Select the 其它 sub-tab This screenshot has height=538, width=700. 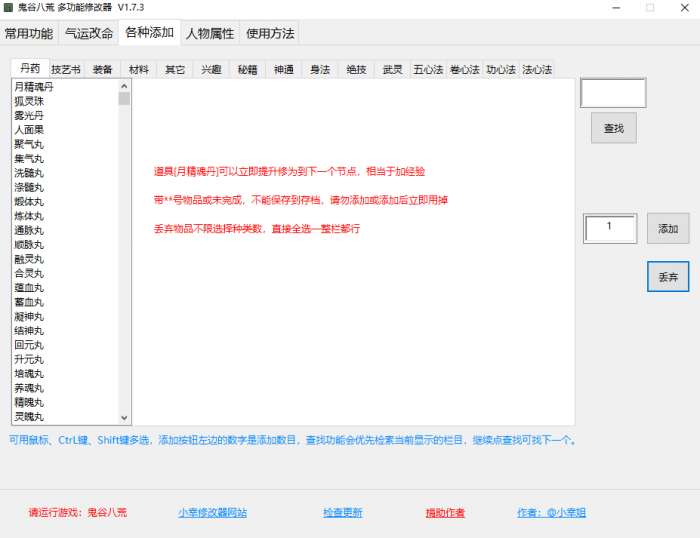(175, 70)
